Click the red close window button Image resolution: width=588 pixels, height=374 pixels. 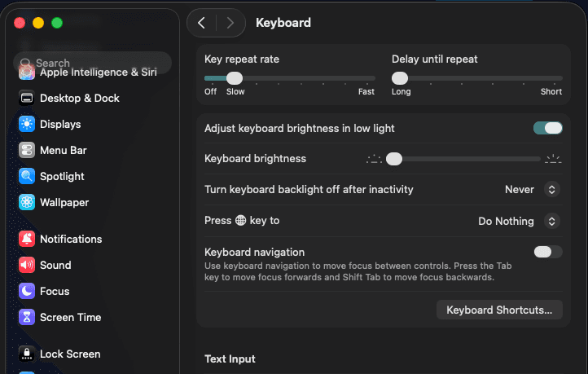[20, 23]
